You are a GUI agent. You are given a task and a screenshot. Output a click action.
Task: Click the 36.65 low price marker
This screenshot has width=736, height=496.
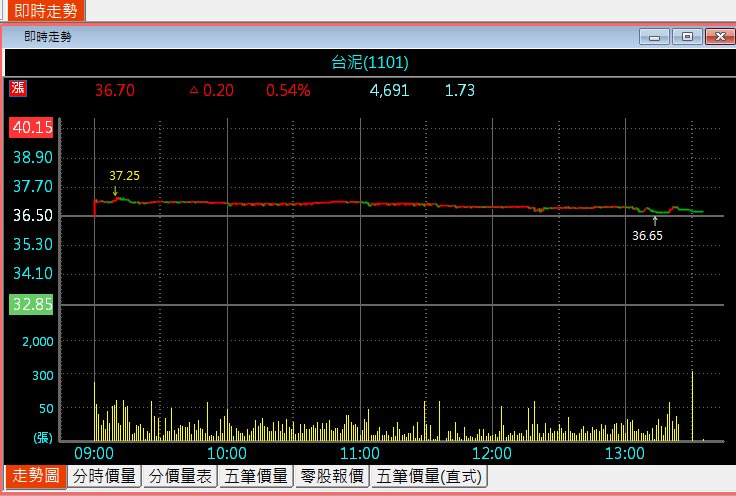click(x=647, y=236)
